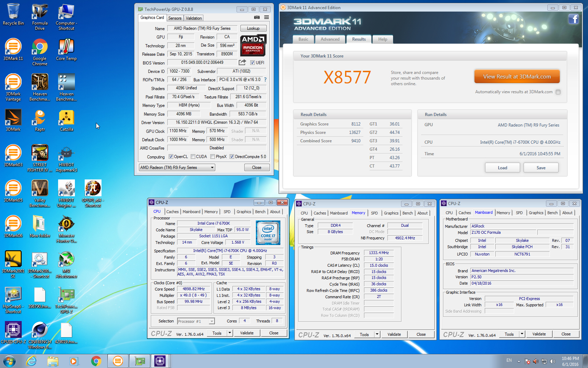The image size is (588, 368).
Task: Click the Facebook icon in 3DMark 11
Action: tap(573, 19)
